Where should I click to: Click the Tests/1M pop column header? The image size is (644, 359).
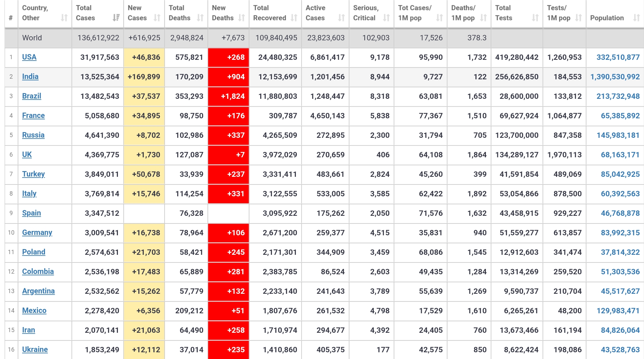click(559, 13)
